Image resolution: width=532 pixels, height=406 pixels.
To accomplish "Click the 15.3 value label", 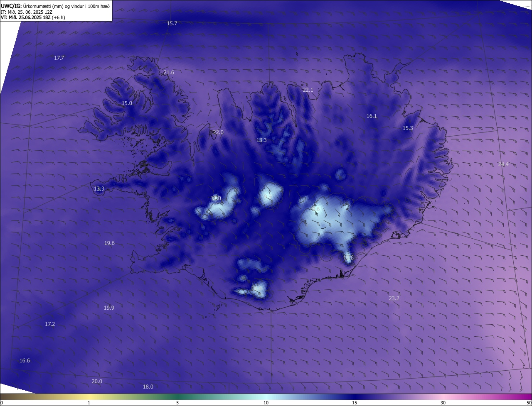I will coord(408,128).
